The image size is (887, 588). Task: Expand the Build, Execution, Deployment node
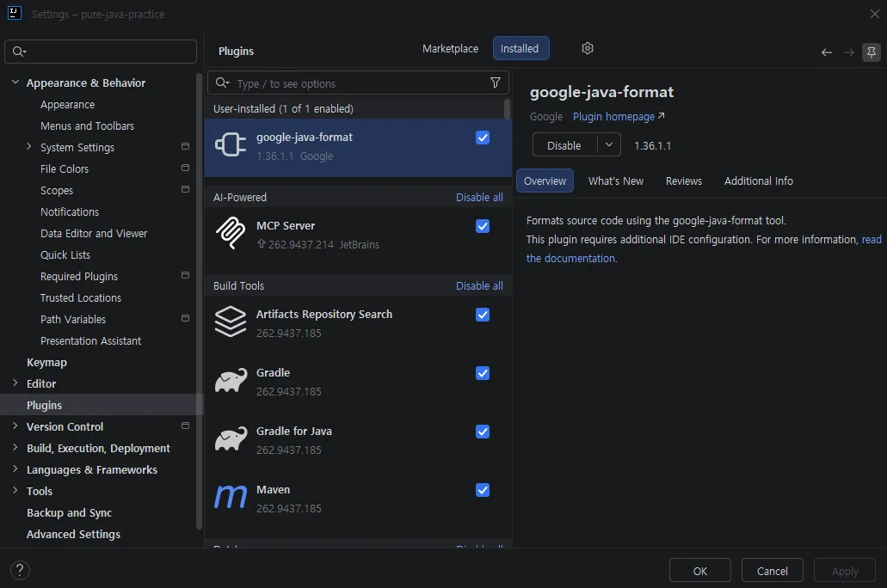point(15,447)
